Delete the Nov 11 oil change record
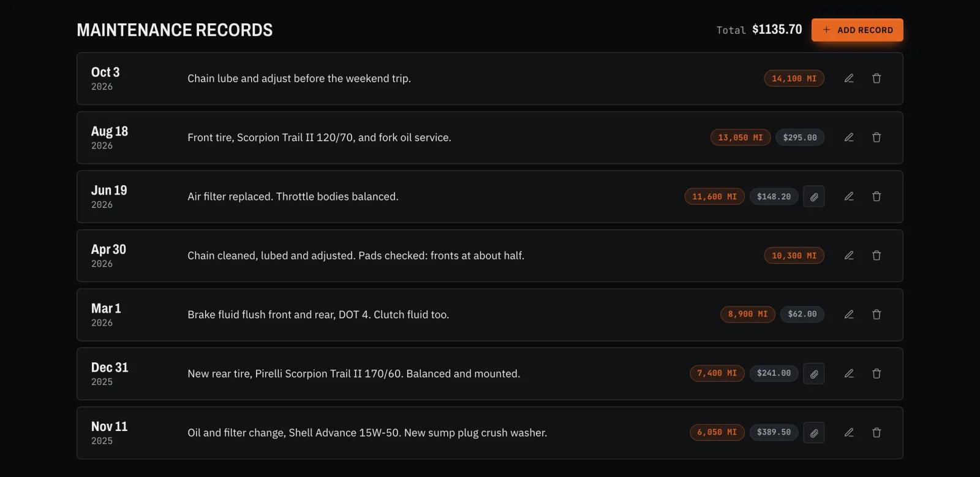The width and height of the screenshot is (980, 477). [876, 433]
